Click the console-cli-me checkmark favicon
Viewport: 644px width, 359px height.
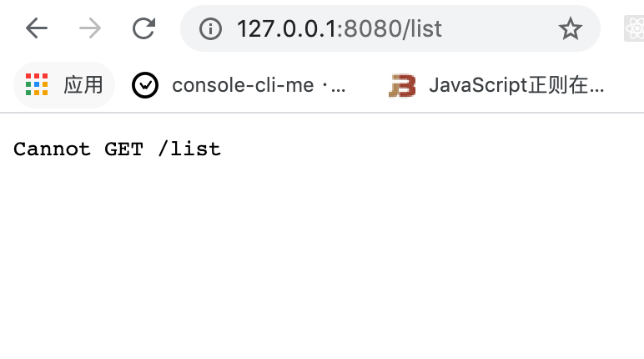145,84
